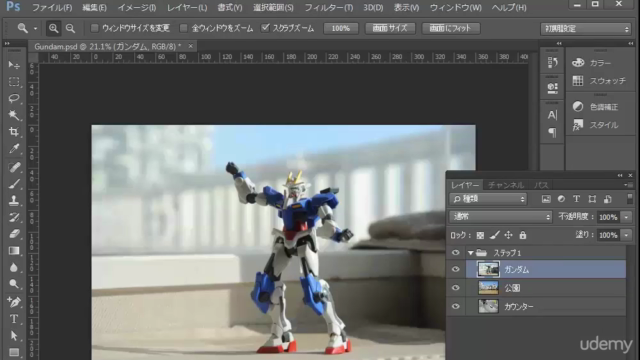
Task: Open the Properties panel icon
Action: 552,87
